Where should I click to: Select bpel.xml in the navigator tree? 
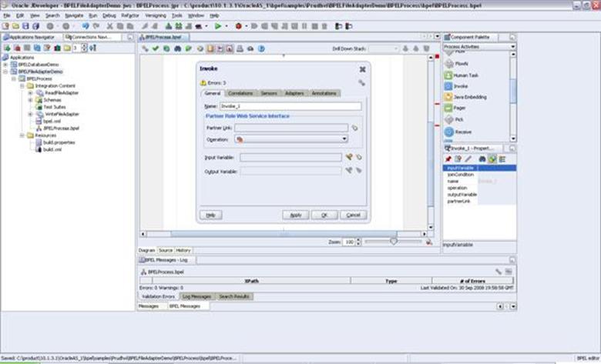(x=52, y=122)
